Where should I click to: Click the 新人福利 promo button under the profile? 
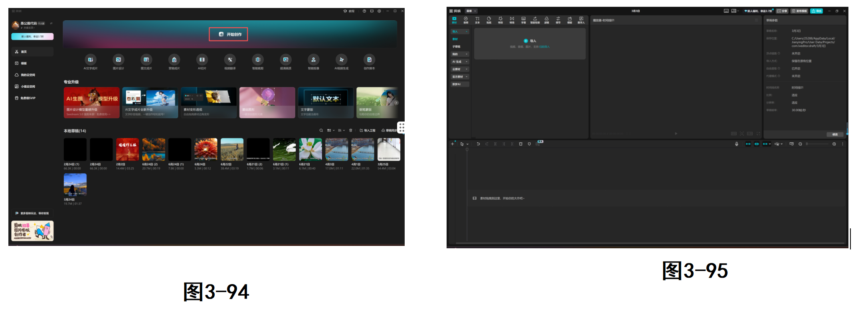(32, 37)
